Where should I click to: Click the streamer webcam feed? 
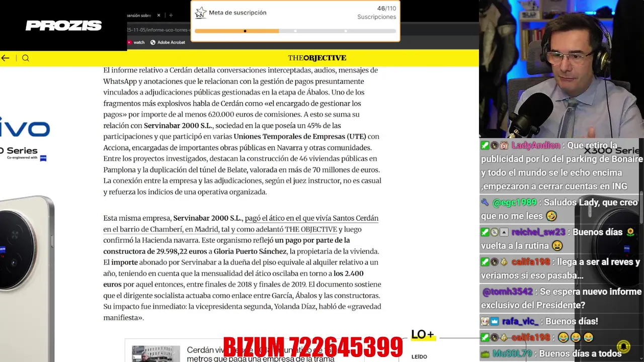(x=561, y=69)
